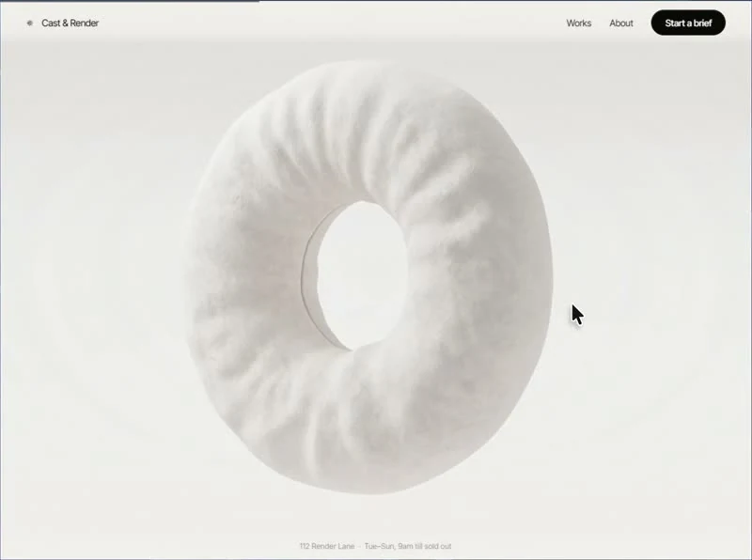This screenshot has width=752, height=560.
Task: Open the About page
Action: pos(621,23)
